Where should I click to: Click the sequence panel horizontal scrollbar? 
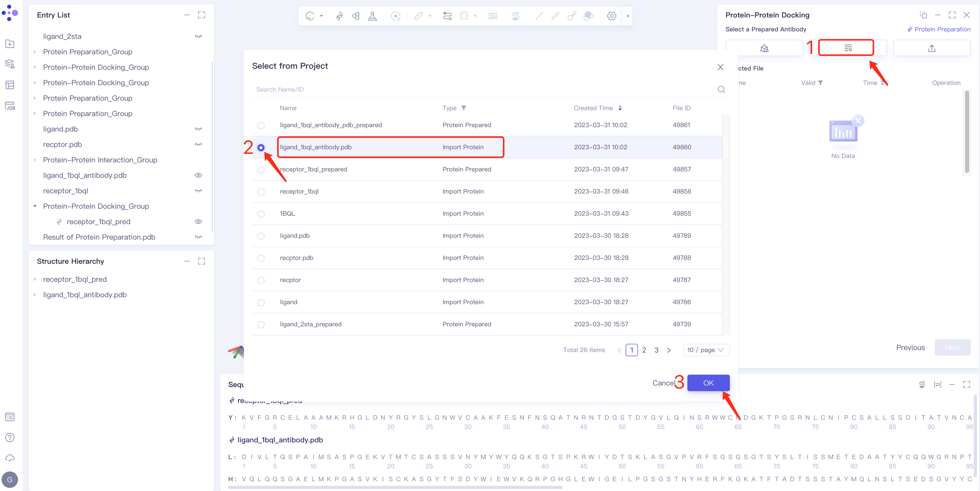coord(395,487)
